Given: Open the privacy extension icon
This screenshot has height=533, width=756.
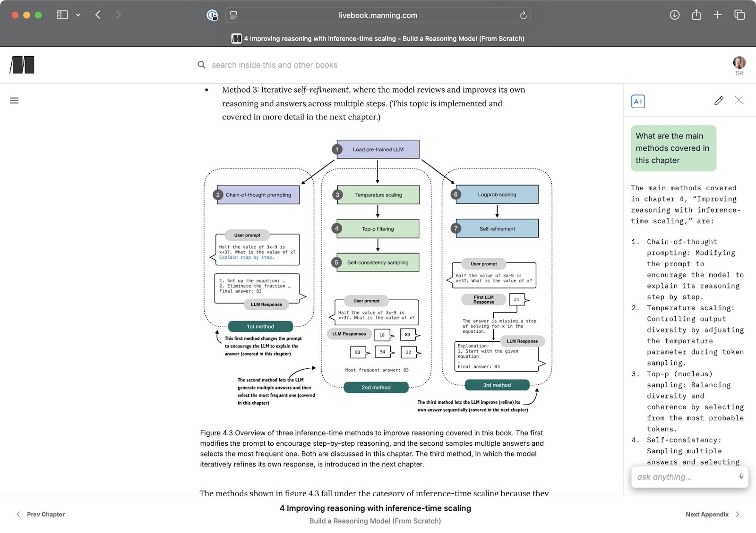Looking at the screenshot, I should pyautogui.click(x=212, y=15).
